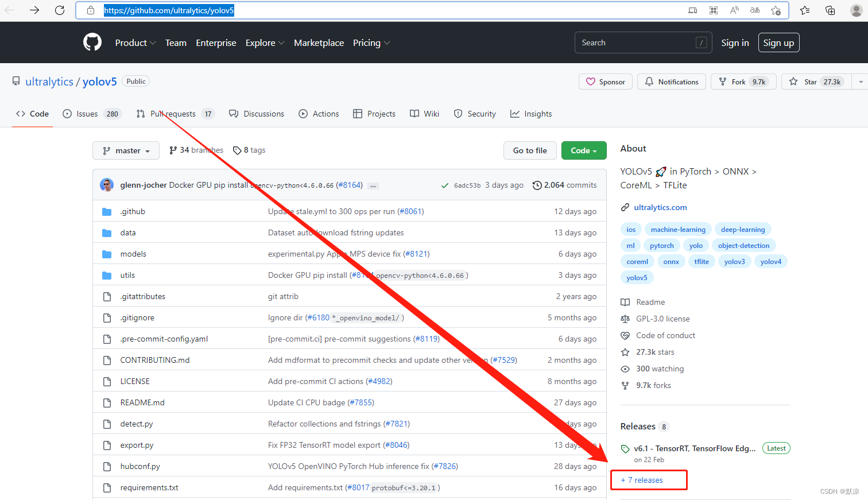Screen dimensions: 868x500
Task: Open the dropdown arrow beside Star button
Action: tap(860, 82)
